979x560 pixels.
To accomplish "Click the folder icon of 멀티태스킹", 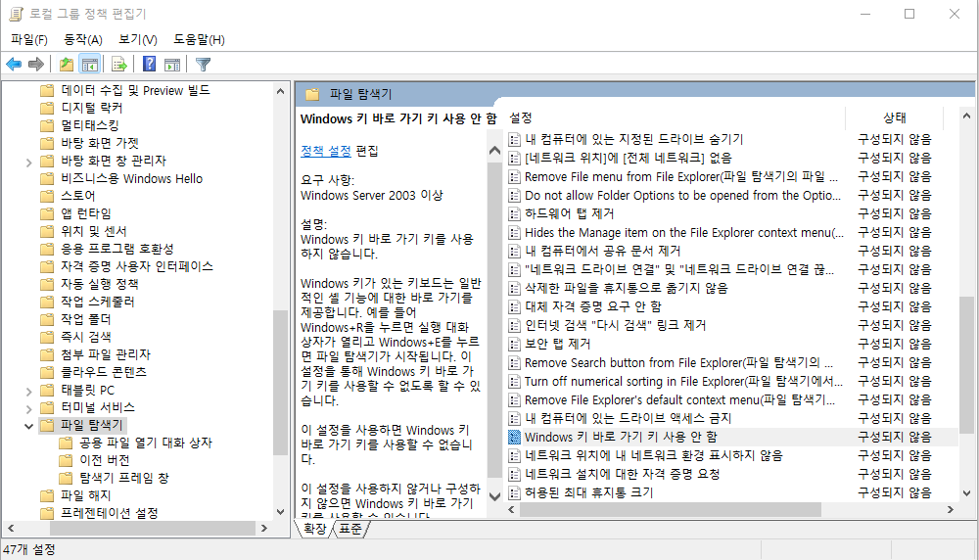I will tap(47, 125).
